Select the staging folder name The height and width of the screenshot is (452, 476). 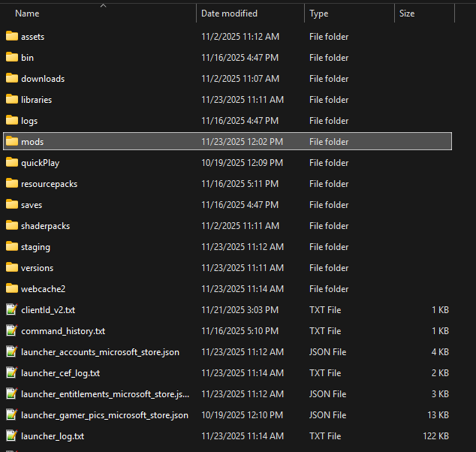(35, 247)
